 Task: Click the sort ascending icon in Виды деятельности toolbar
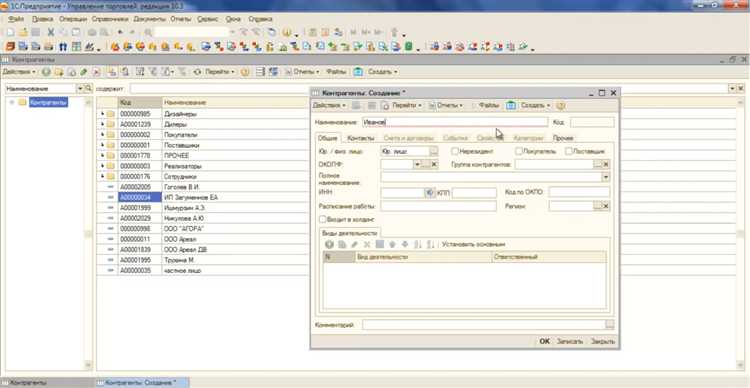(418, 244)
